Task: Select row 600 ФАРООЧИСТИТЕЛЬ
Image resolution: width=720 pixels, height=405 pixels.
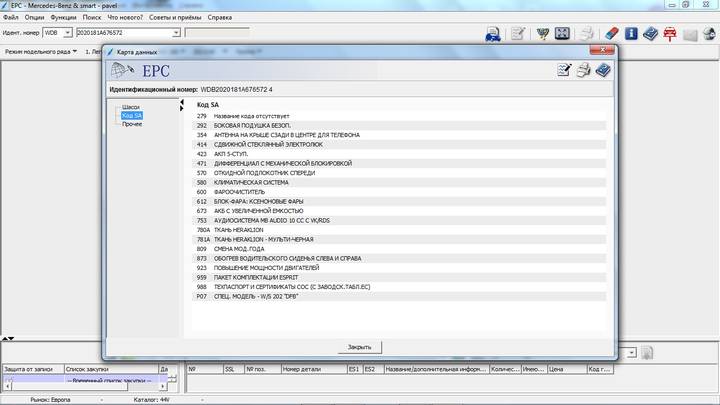Action: click(399, 192)
